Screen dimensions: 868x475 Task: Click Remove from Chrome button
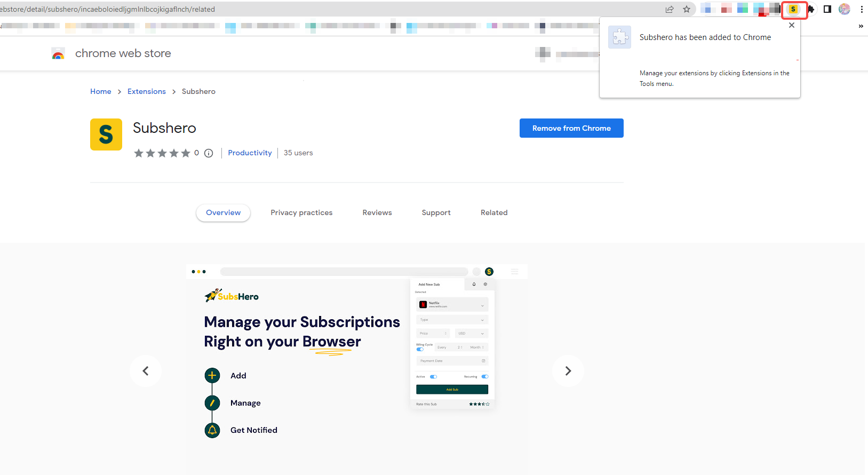(x=571, y=128)
